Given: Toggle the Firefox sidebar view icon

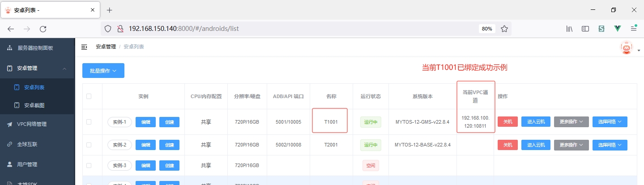Looking at the screenshot, I should (585, 29).
